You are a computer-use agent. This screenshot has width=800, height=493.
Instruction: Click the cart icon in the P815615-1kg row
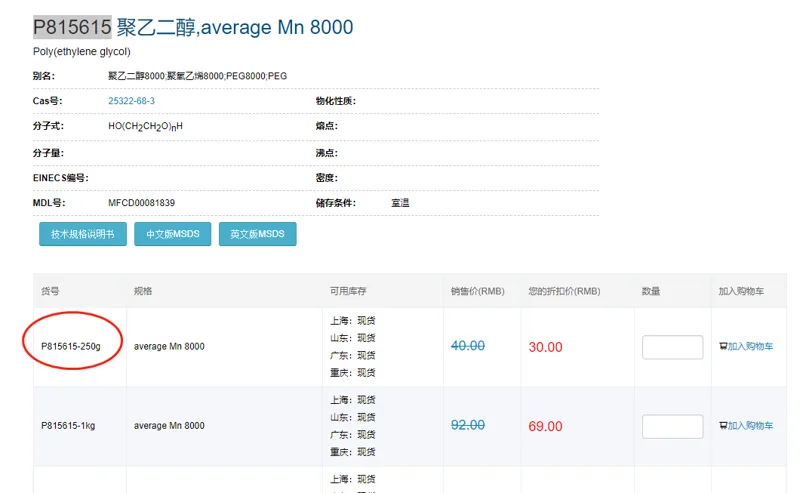coord(723,426)
